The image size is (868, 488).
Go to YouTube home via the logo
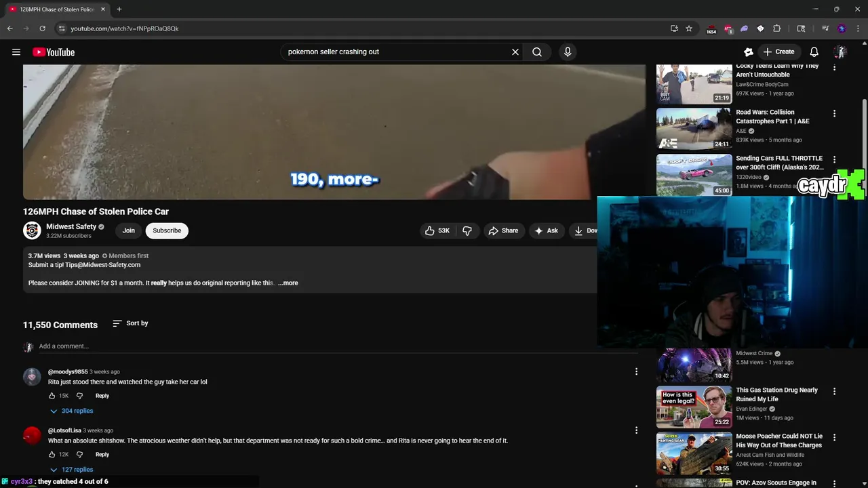(x=54, y=52)
